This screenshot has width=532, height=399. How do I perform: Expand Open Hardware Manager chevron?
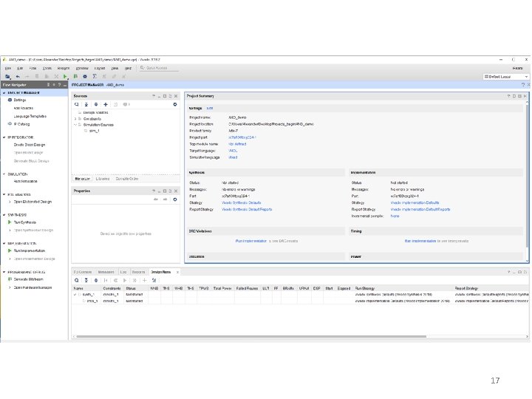point(10,287)
